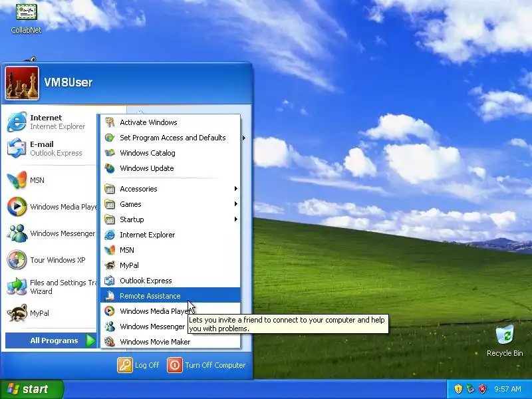
Task: Click the Turn Off Computer button
Action: pos(206,365)
